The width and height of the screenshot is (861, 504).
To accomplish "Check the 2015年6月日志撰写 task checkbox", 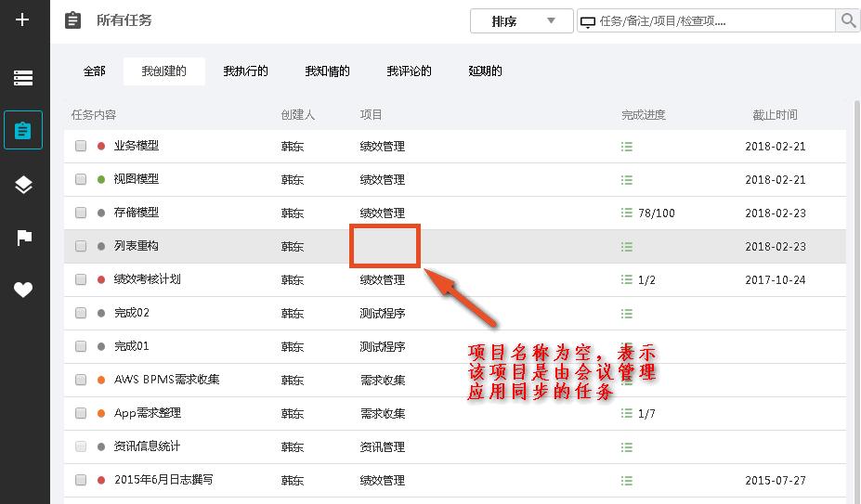I will (x=81, y=480).
